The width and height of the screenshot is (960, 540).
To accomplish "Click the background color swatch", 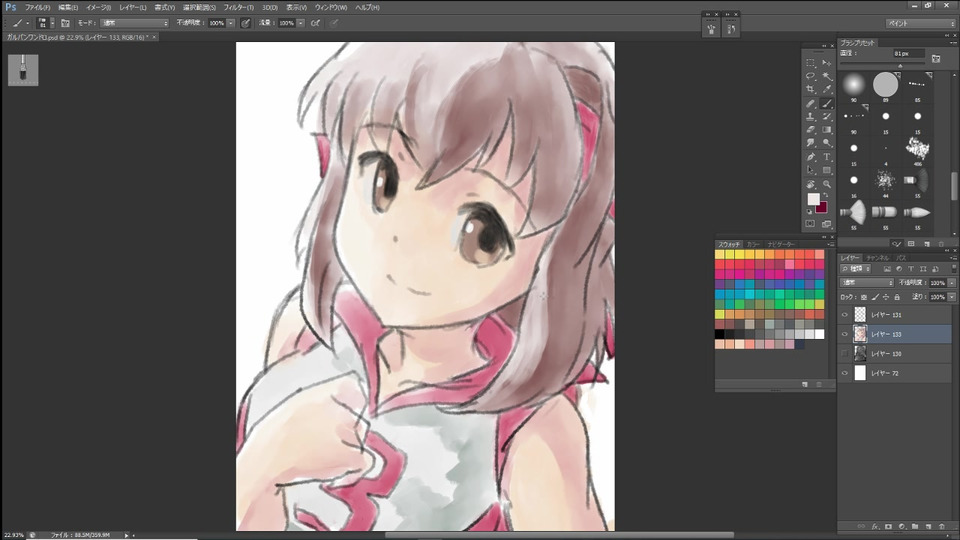I will [x=822, y=208].
